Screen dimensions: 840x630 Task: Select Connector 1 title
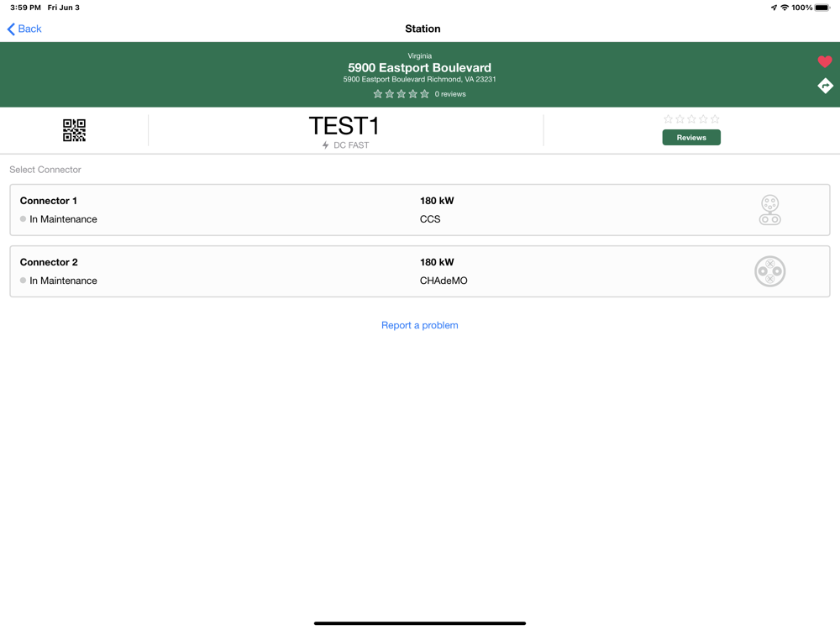(x=48, y=201)
